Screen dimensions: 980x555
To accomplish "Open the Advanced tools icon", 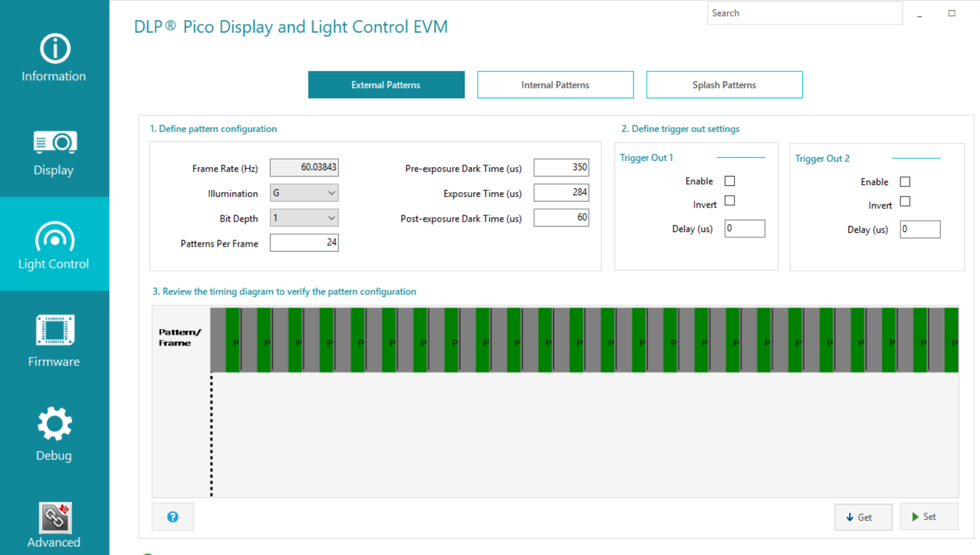I will pyautogui.click(x=54, y=517).
